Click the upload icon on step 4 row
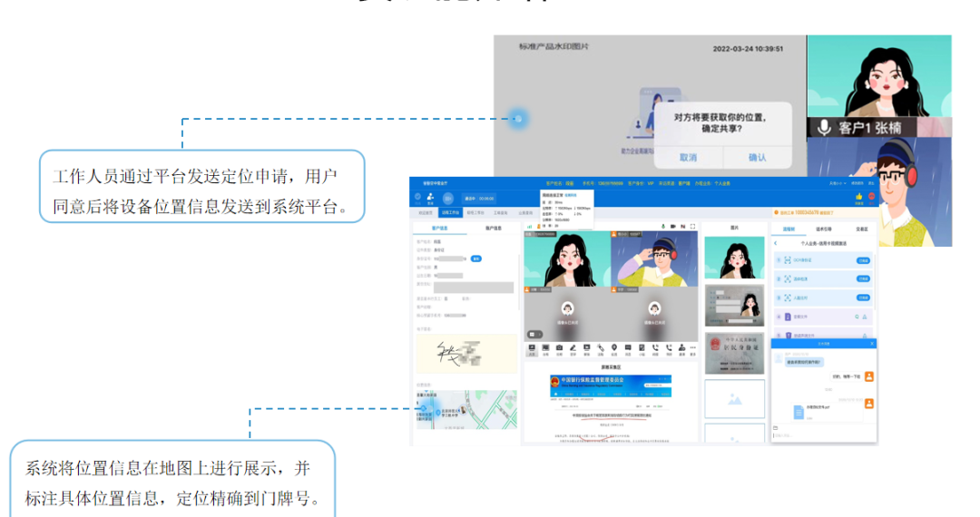 (x=865, y=317)
